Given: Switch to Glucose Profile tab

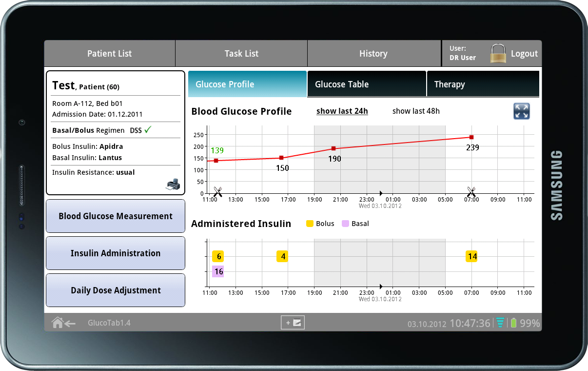Looking at the screenshot, I should pos(247,84).
